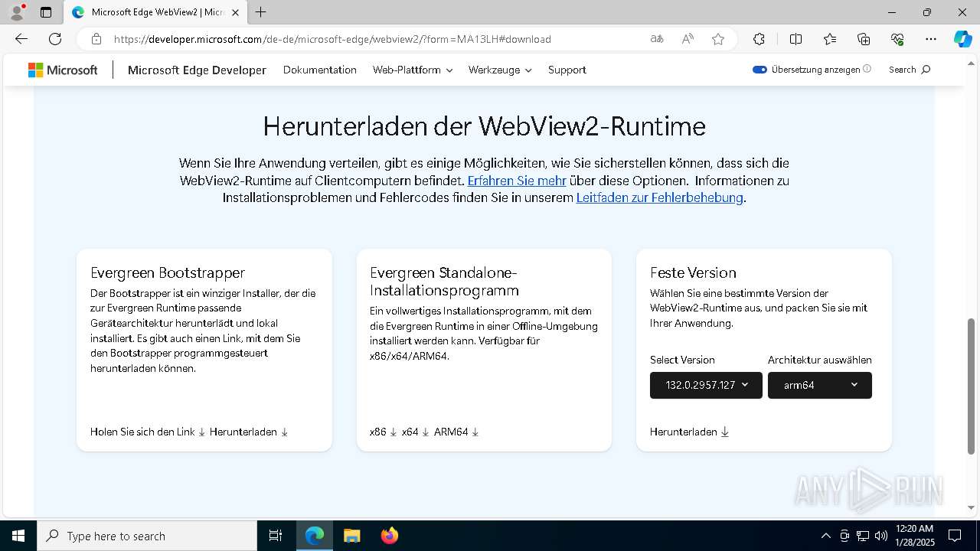Viewport: 980px width, 551px height.
Task: Launch Firefox from the taskbar
Action: [x=390, y=536]
